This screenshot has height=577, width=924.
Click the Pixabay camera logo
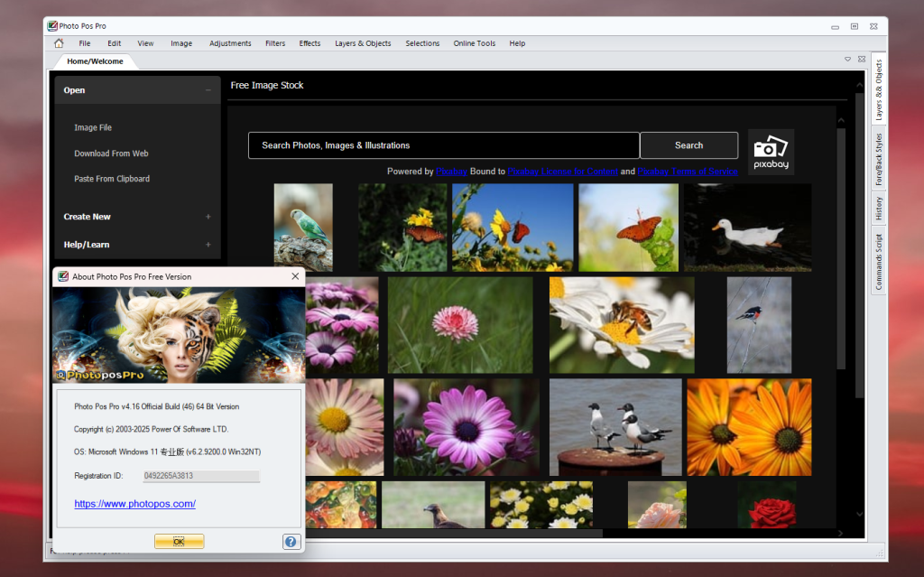coord(771,151)
